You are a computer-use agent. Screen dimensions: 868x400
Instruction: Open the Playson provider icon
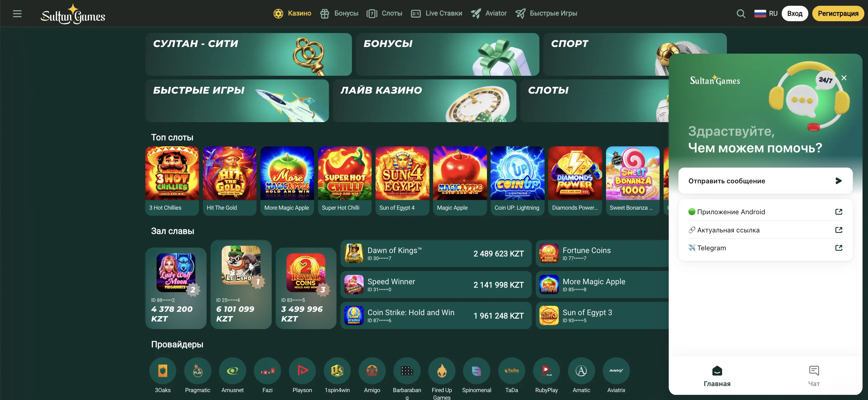[302, 371]
